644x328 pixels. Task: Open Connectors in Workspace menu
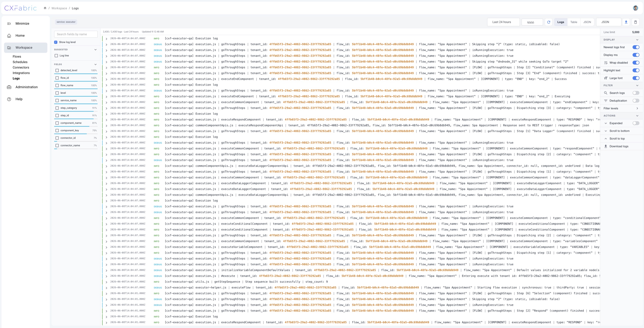point(21,67)
